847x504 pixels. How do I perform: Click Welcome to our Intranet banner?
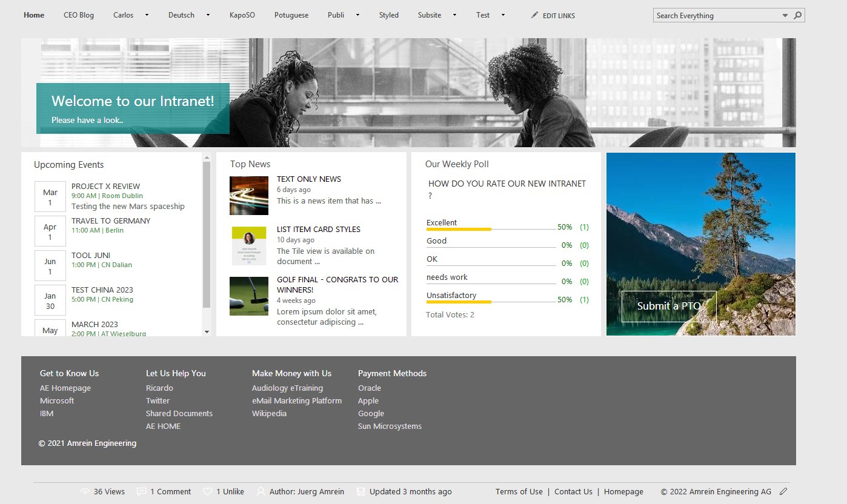point(133,108)
